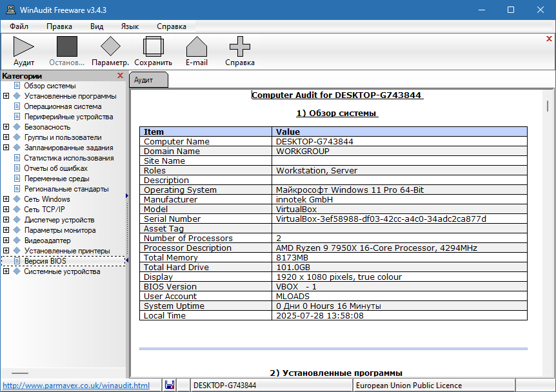
Task: Send the report via the E-mail toolbar button
Action: tap(197, 51)
